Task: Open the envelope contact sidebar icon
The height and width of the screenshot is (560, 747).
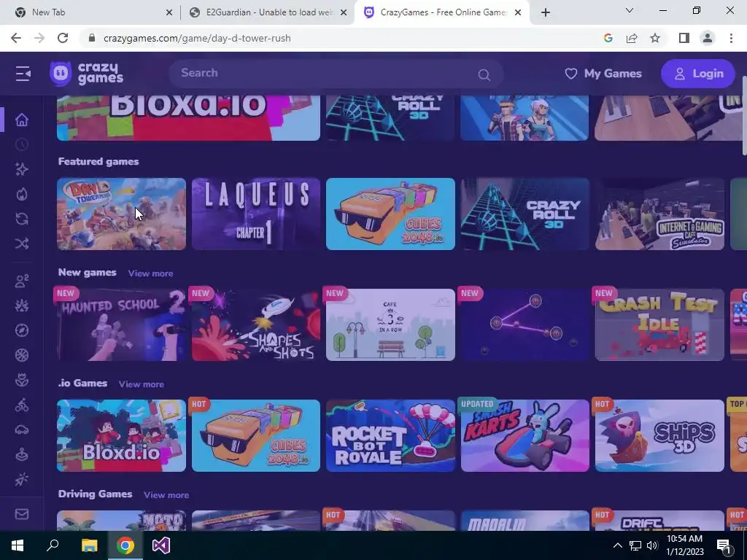Action: pyautogui.click(x=22, y=514)
